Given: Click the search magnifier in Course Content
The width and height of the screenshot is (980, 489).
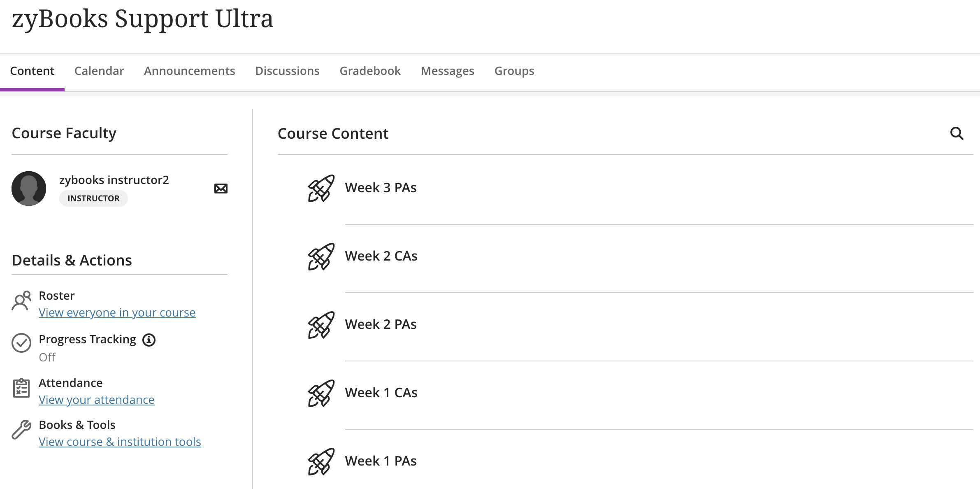Looking at the screenshot, I should tap(957, 133).
